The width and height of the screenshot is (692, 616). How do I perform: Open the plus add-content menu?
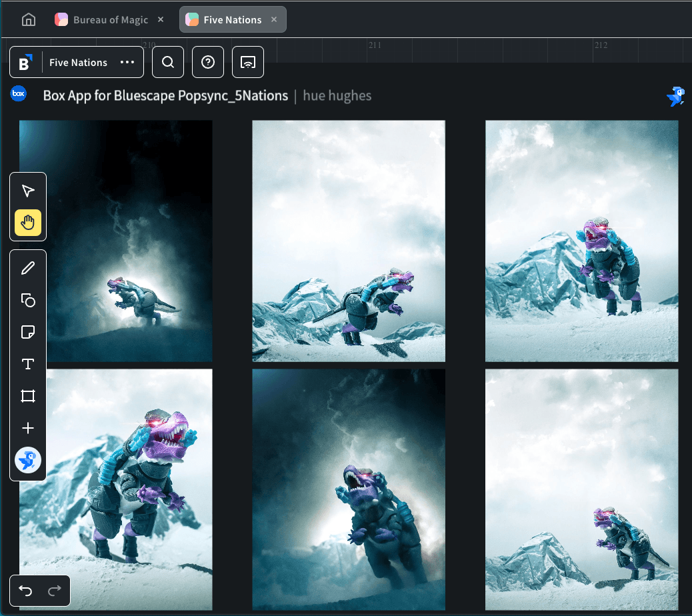(x=28, y=428)
